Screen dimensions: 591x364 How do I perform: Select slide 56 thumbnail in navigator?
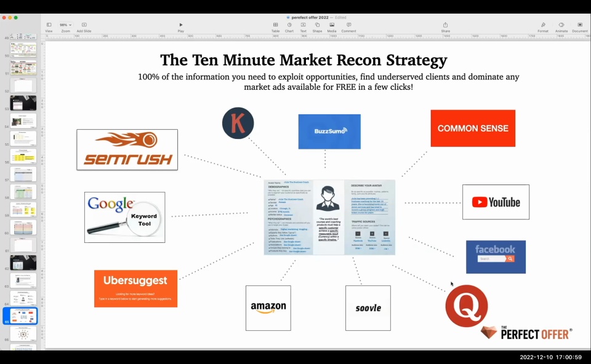pos(23,156)
